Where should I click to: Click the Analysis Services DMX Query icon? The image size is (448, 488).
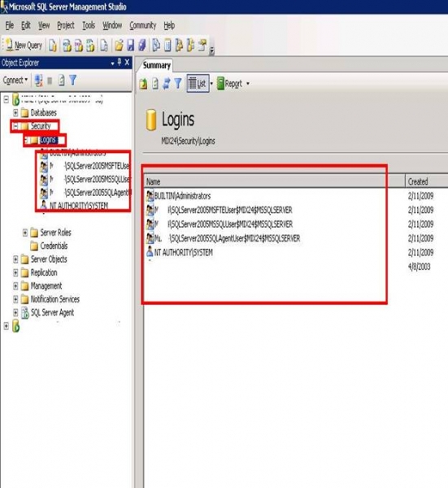[x=79, y=46]
